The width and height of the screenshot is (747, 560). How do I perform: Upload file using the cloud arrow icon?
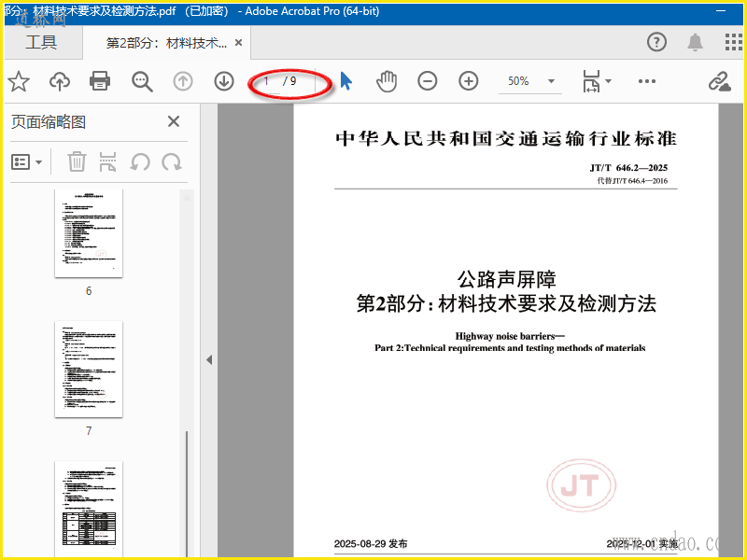[60, 81]
